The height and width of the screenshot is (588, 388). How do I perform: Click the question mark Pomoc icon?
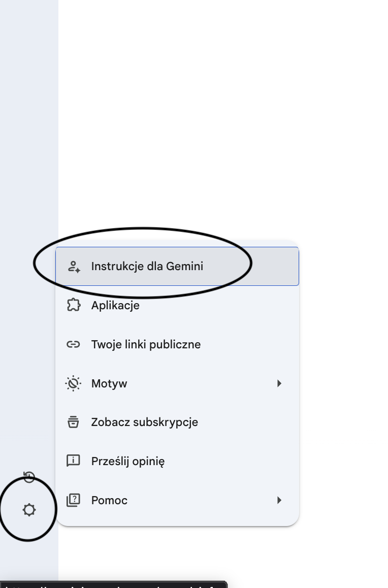74,500
